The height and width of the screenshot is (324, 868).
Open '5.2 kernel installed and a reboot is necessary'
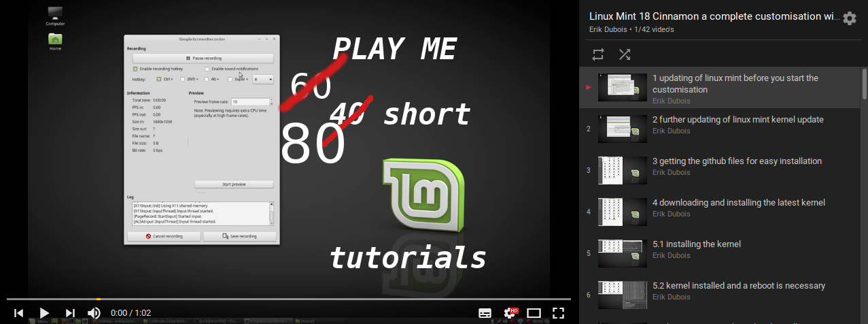click(x=739, y=286)
